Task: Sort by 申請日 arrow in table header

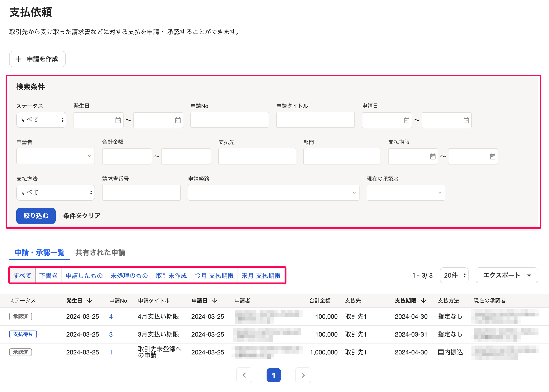Action: tap(215, 301)
